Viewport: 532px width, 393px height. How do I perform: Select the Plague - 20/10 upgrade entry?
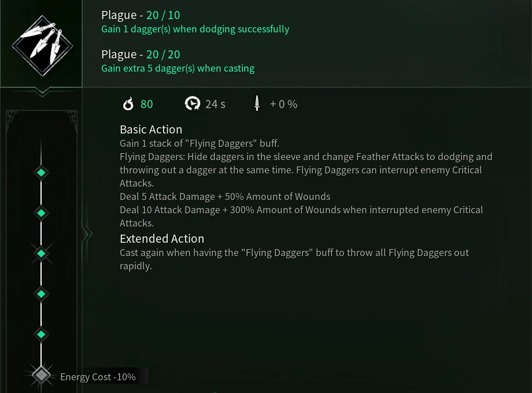141,14
